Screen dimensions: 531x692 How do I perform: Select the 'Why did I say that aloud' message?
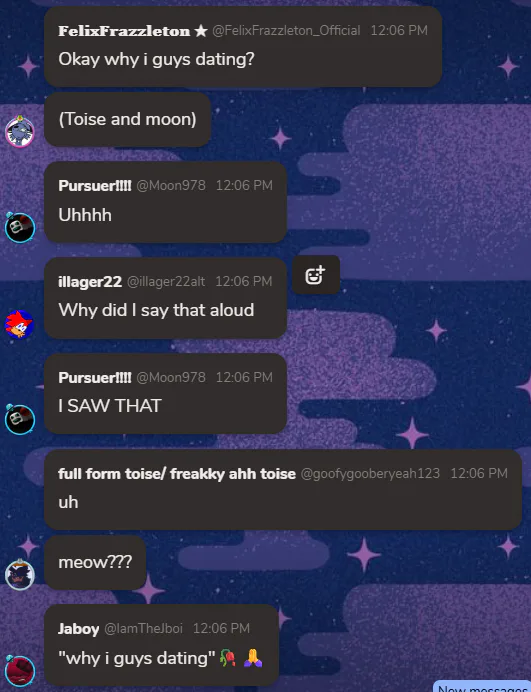point(166,298)
